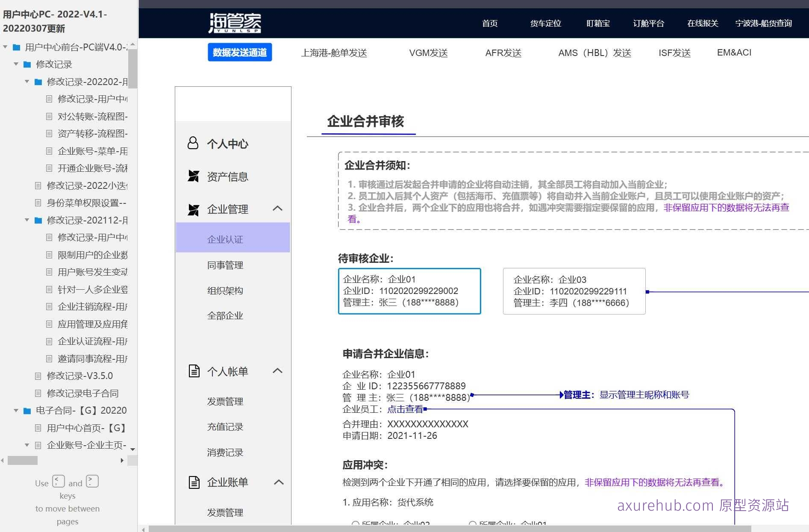Open 点击查看 employee link
Viewport: 809px width, 532px height.
click(405, 409)
